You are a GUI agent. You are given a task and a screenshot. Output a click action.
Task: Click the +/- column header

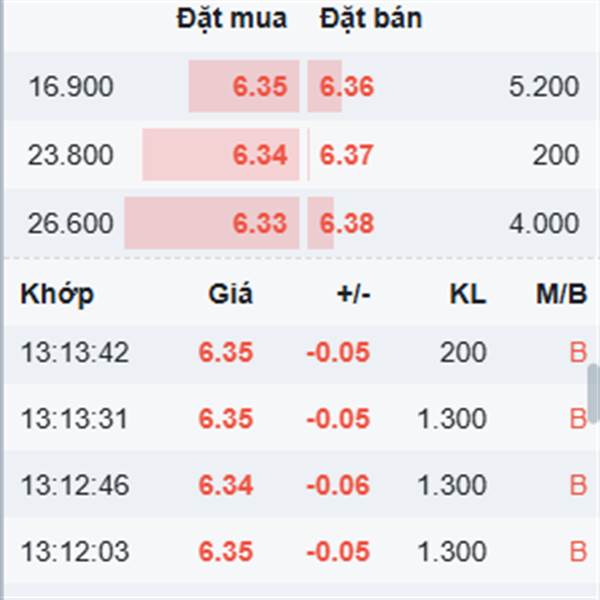point(354,294)
